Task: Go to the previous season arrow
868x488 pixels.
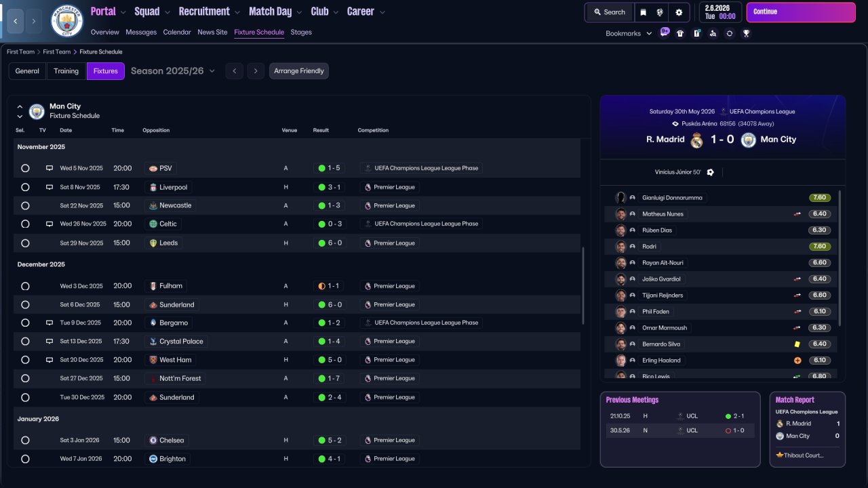Action: coord(235,71)
